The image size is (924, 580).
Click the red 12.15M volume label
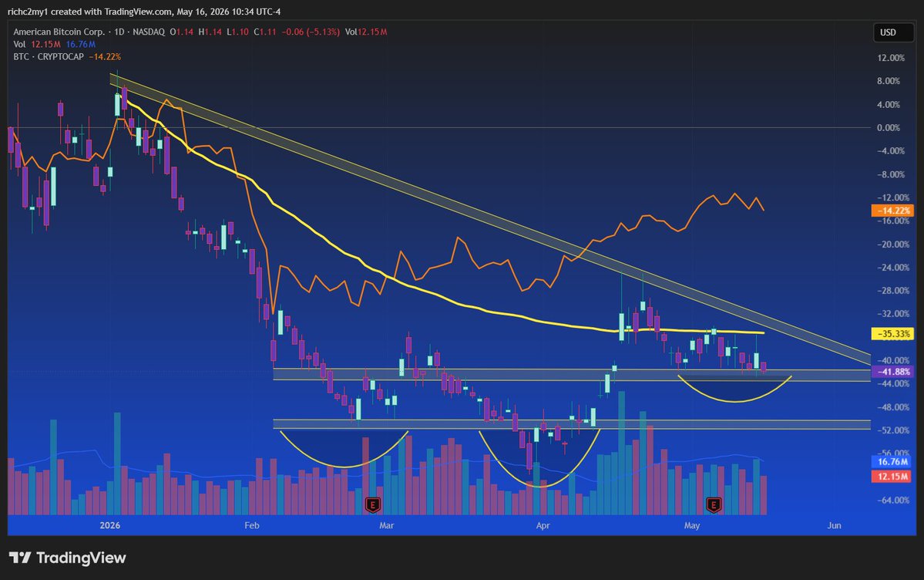coord(892,476)
